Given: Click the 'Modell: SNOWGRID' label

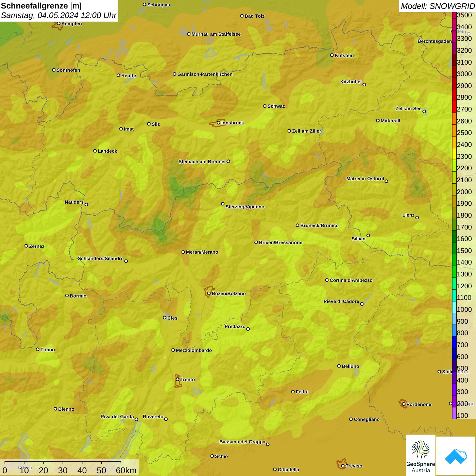Looking at the screenshot, I should pos(438,6).
